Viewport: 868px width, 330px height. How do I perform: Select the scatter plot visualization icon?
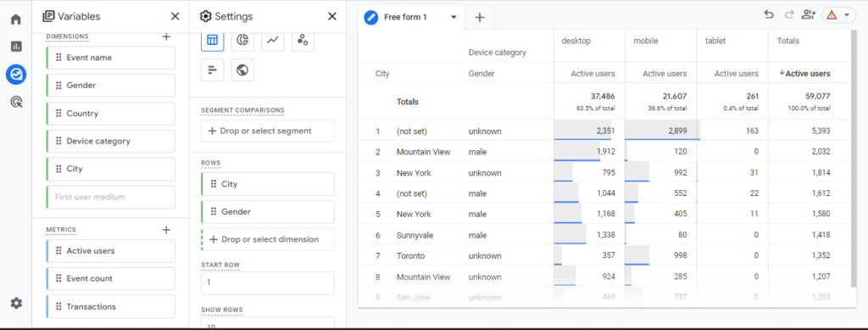[x=303, y=41]
